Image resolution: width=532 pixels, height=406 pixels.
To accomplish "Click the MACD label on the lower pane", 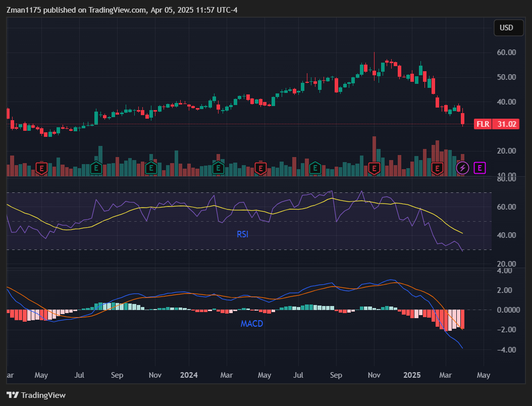I will point(252,324).
